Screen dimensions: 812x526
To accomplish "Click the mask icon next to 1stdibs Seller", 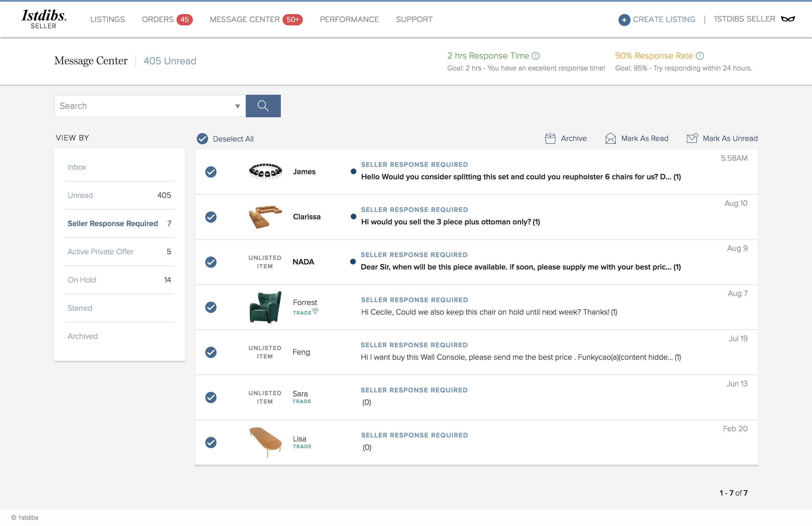I will (788, 19).
